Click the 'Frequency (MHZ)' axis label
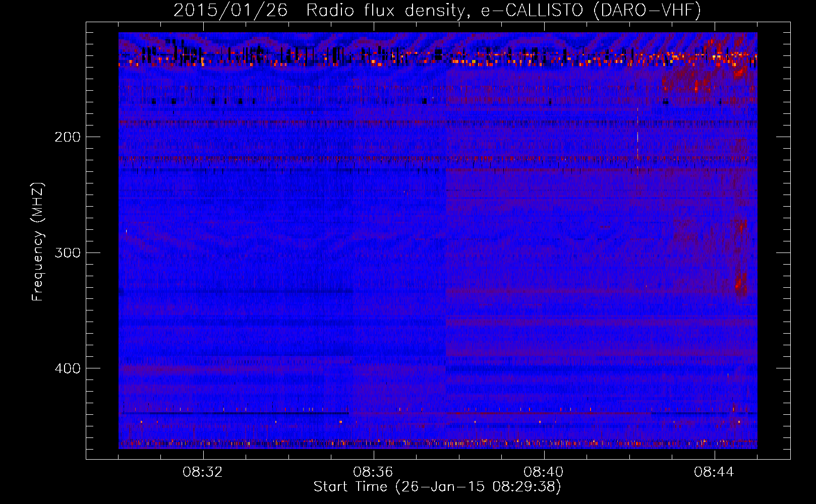Image resolution: width=816 pixels, height=504 pixels. pyautogui.click(x=38, y=242)
